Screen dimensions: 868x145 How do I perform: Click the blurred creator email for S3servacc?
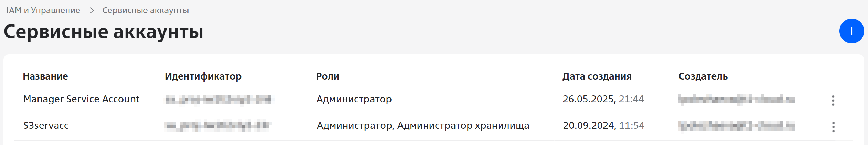736,126
